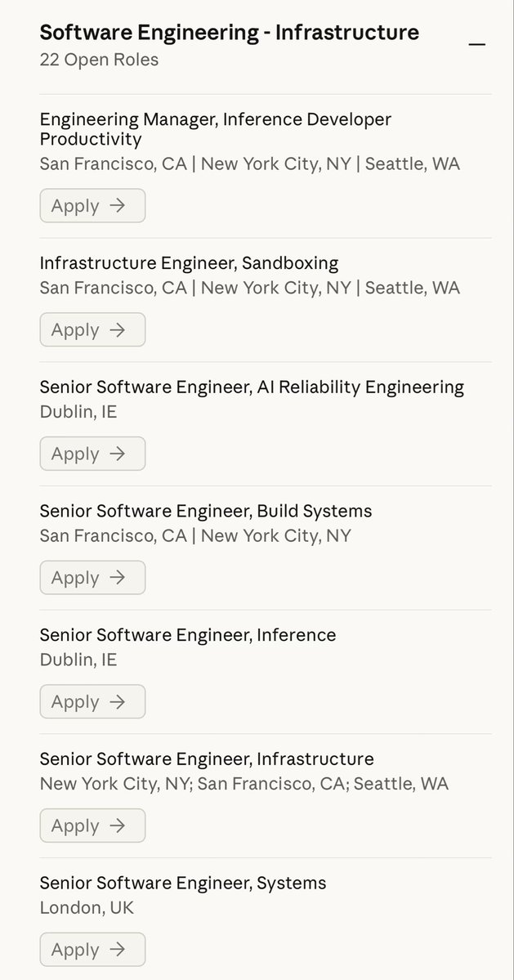Collapse the Software Engineering - Infrastructure section
The image size is (514, 980).
tap(476, 43)
